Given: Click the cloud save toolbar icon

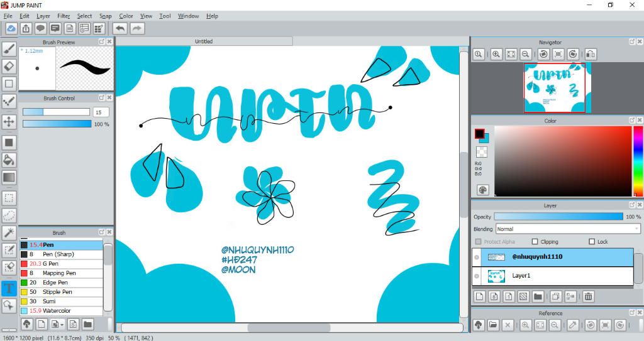Looking at the screenshot, I should 11,28.
